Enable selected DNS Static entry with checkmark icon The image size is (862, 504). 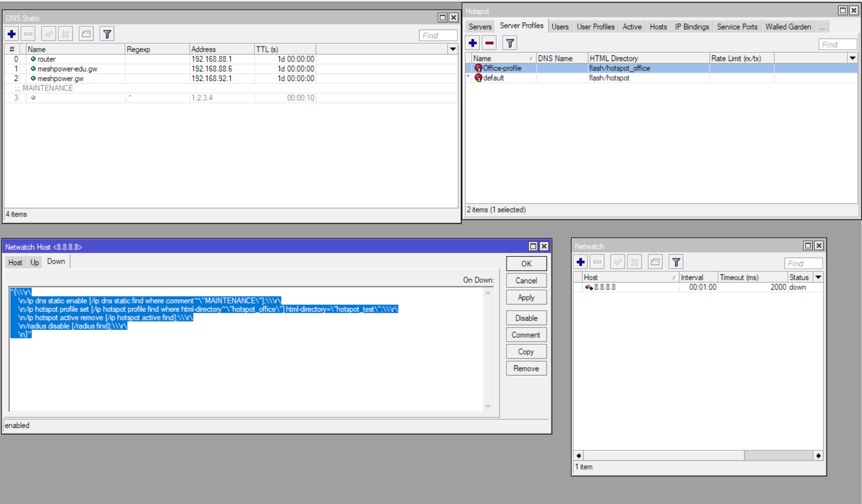tap(49, 34)
